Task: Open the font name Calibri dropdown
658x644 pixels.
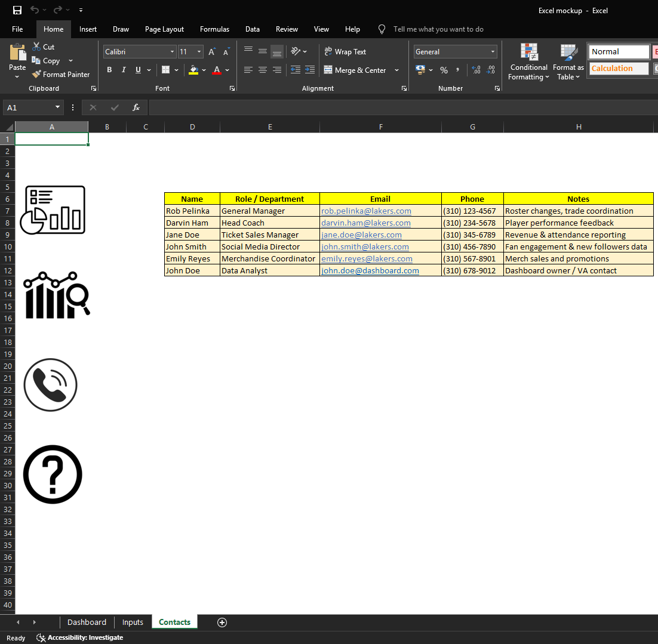Action: coord(172,52)
